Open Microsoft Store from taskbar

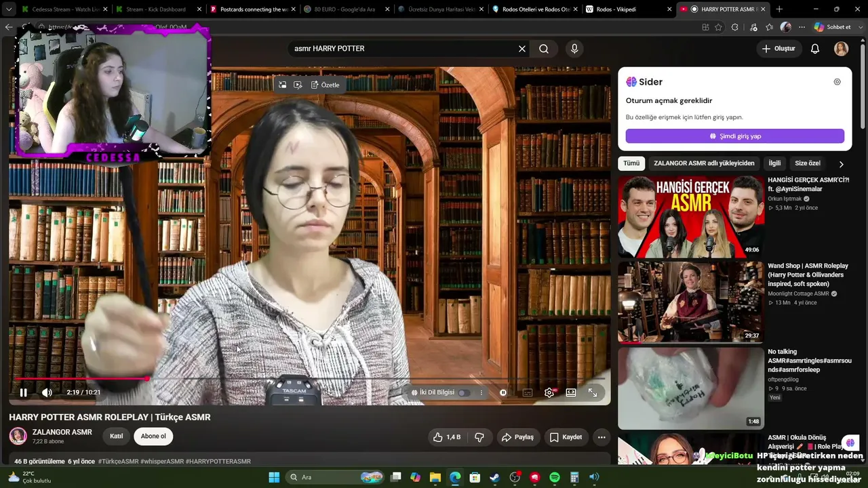475,477
